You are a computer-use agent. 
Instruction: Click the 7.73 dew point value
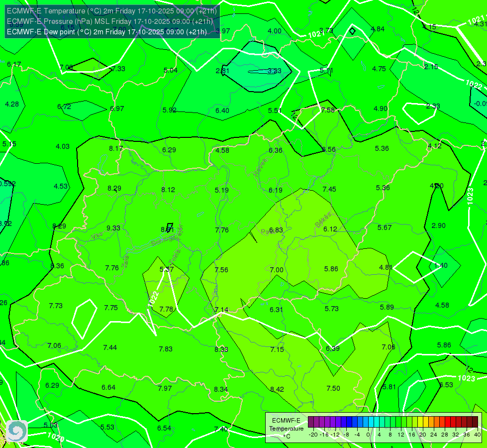point(56,306)
